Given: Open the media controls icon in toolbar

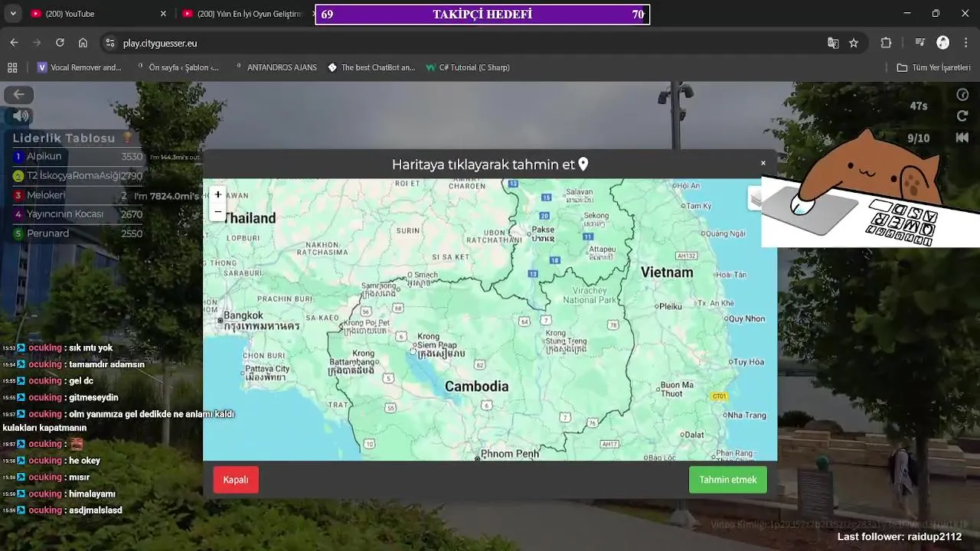Looking at the screenshot, I should tap(920, 43).
